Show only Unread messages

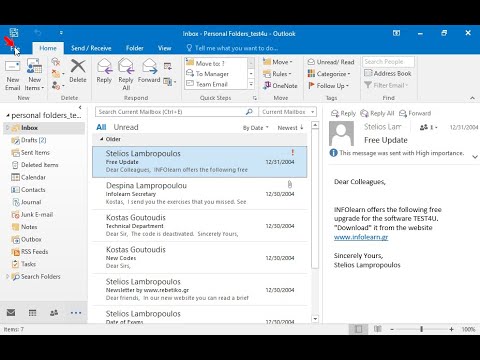pos(126,127)
